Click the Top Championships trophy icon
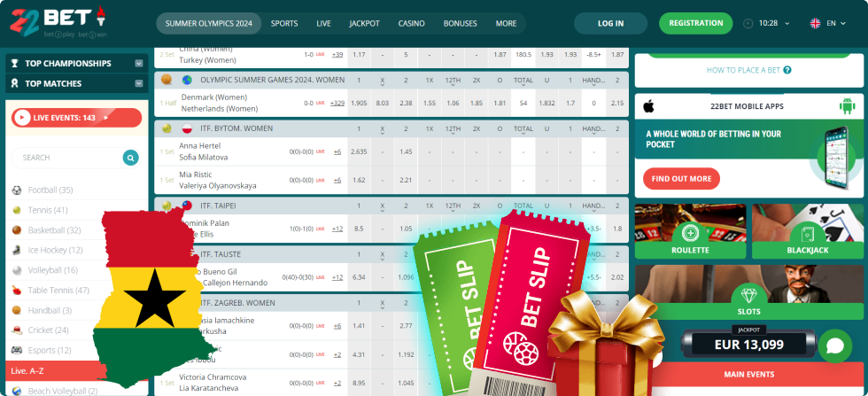The width and height of the screenshot is (868, 396). pos(15,63)
